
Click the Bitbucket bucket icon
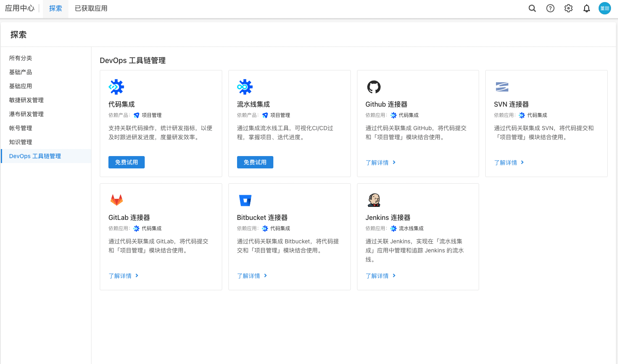tap(245, 200)
